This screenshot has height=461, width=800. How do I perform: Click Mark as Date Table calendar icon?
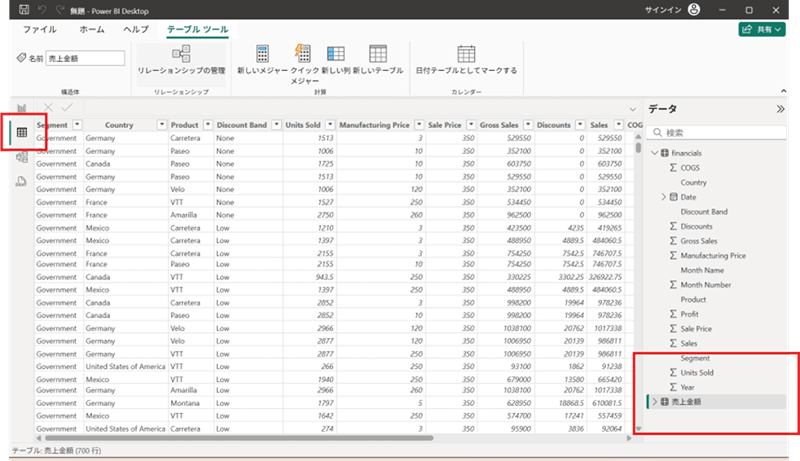466,54
